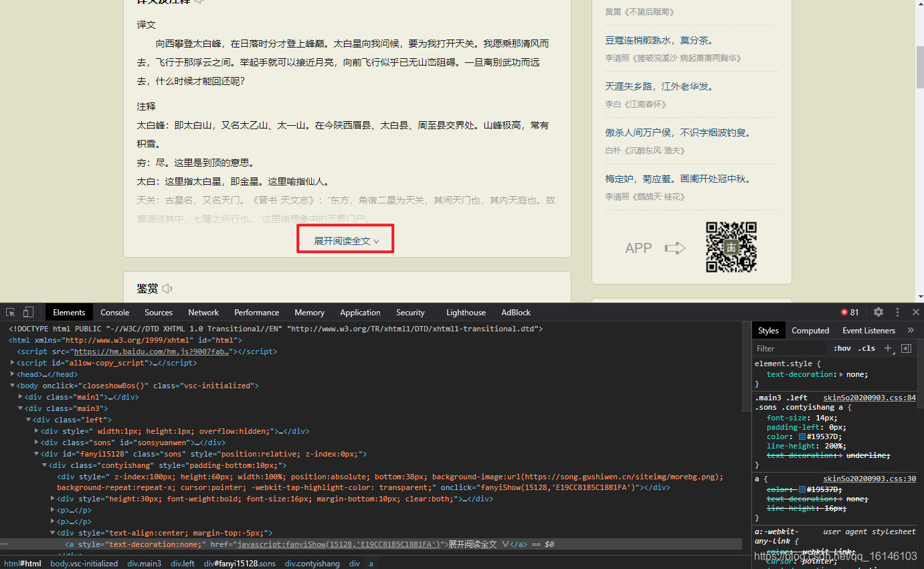
Task: Open the Sources tab
Action: [x=159, y=312]
